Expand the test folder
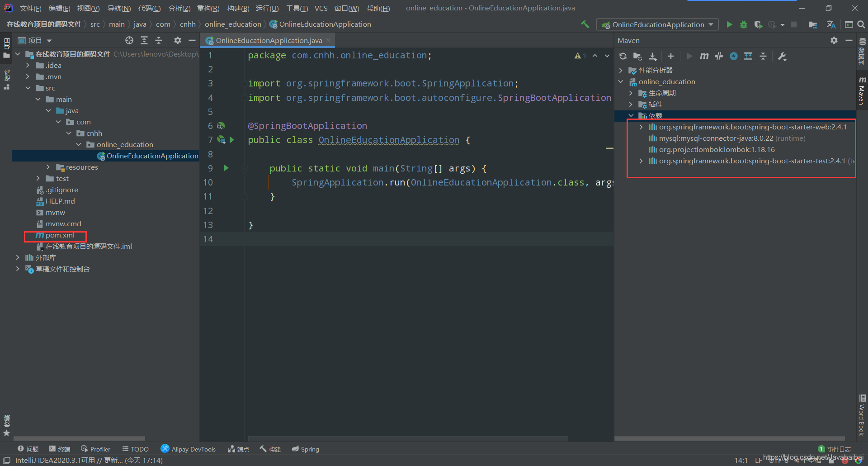The width and height of the screenshot is (868, 466). 38,178
